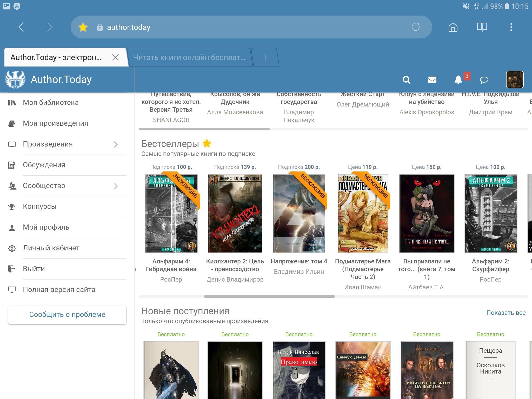
Task: Go to the browser home page icon
Action: pos(453,27)
